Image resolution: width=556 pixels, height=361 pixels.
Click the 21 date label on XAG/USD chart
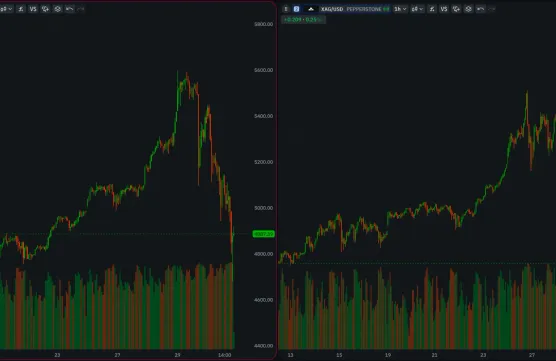[435, 355]
